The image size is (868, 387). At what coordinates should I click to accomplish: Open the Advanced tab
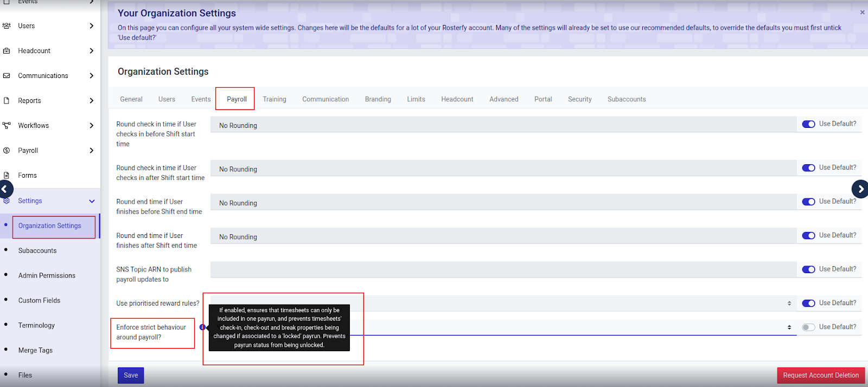(x=504, y=99)
